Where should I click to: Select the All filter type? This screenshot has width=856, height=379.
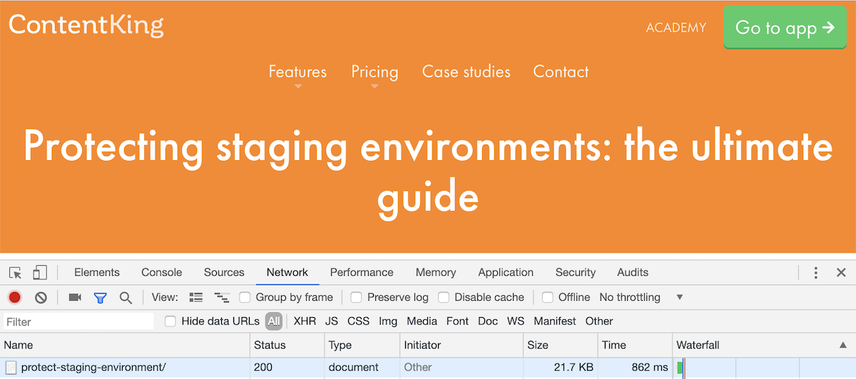pyautogui.click(x=274, y=321)
